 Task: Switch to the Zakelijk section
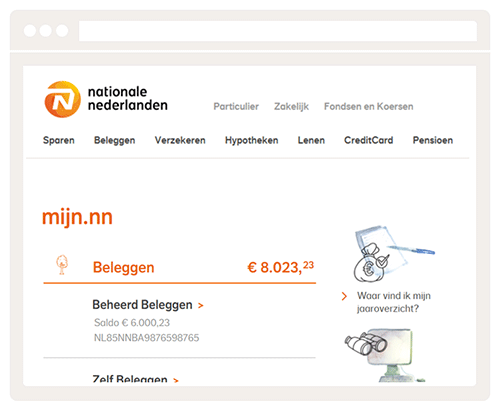[291, 106]
